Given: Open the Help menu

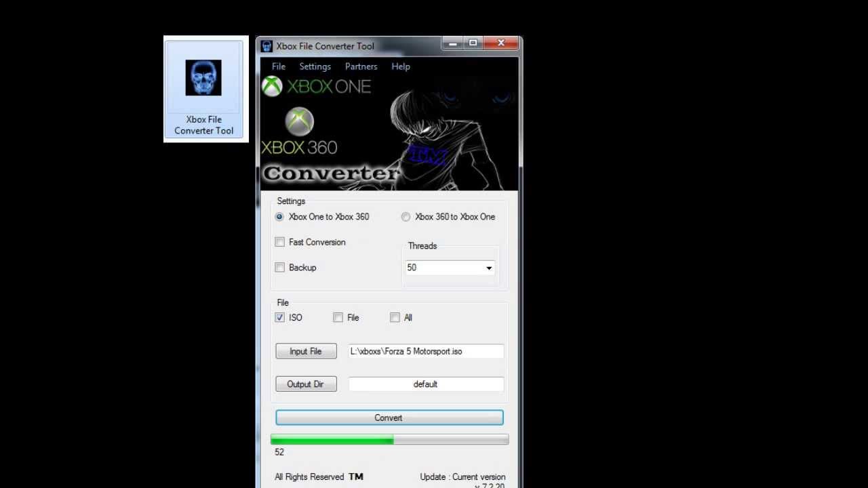Looking at the screenshot, I should click(401, 66).
